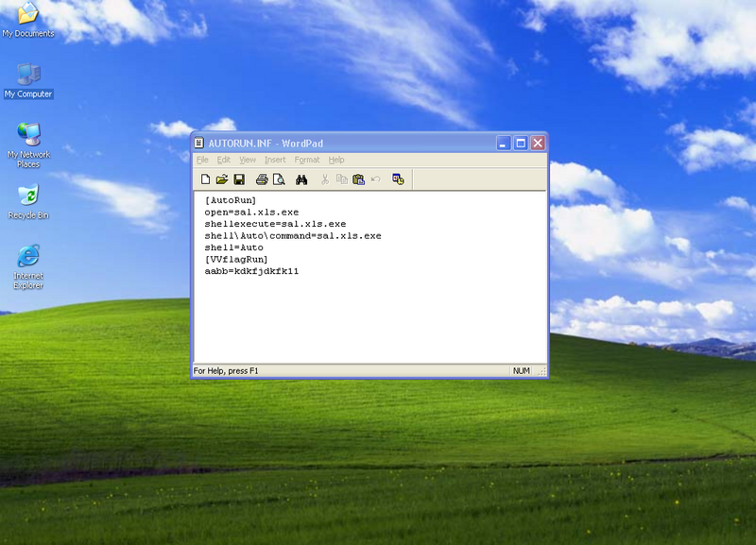This screenshot has height=545, width=756.
Task: Click the Paste clipboard icon
Action: tap(359, 179)
